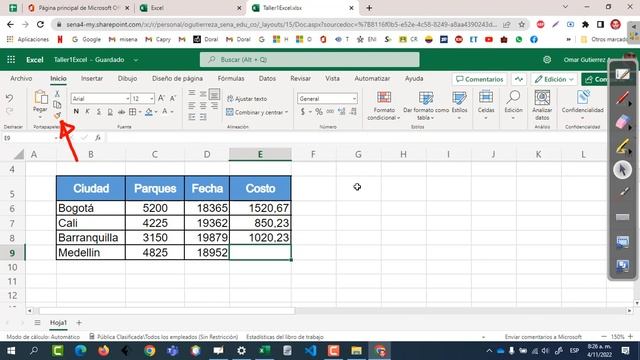Toggle align text right

tap(214, 106)
